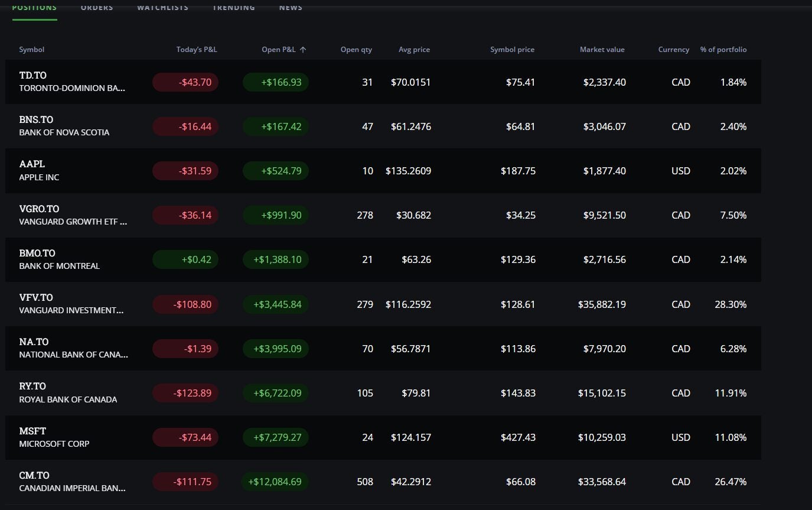
Task: Click RY.TO today's P&L badge -$123.89
Action: [x=185, y=393]
